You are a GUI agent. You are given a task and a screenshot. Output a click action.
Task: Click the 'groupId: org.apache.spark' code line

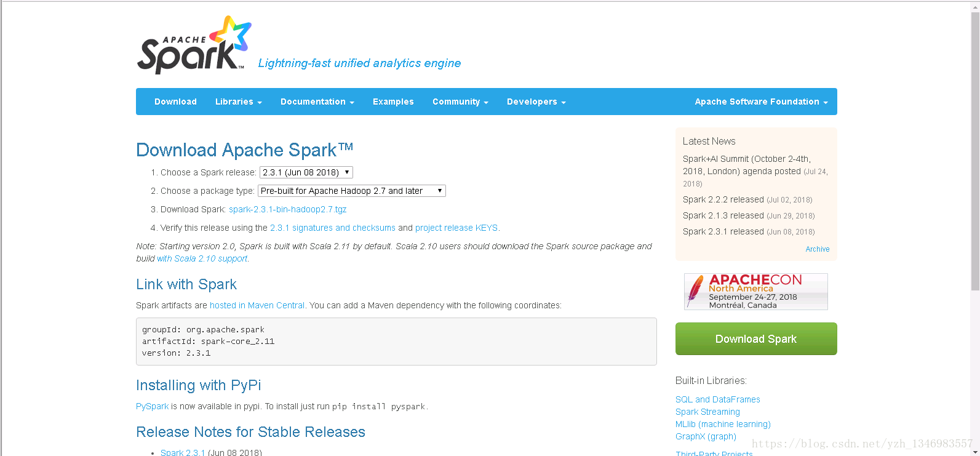tap(203, 329)
